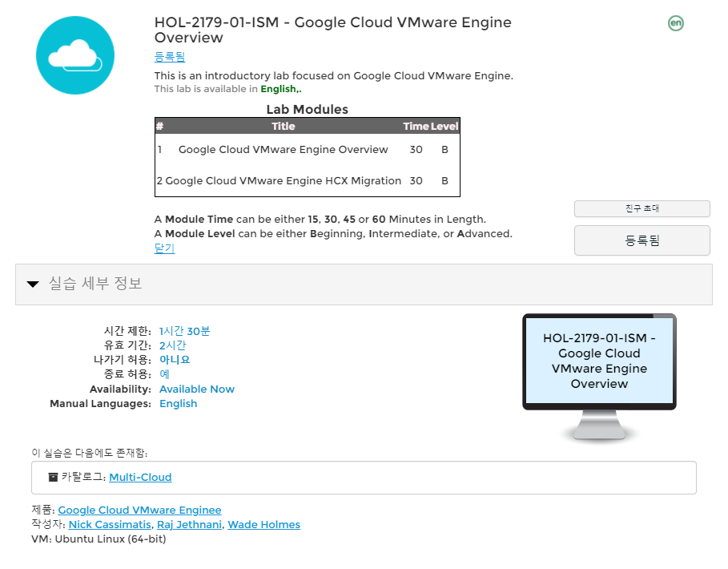This screenshot has width=728, height=569.
Task: Click the '2시간' validity value
Action: tap(173, 345)
